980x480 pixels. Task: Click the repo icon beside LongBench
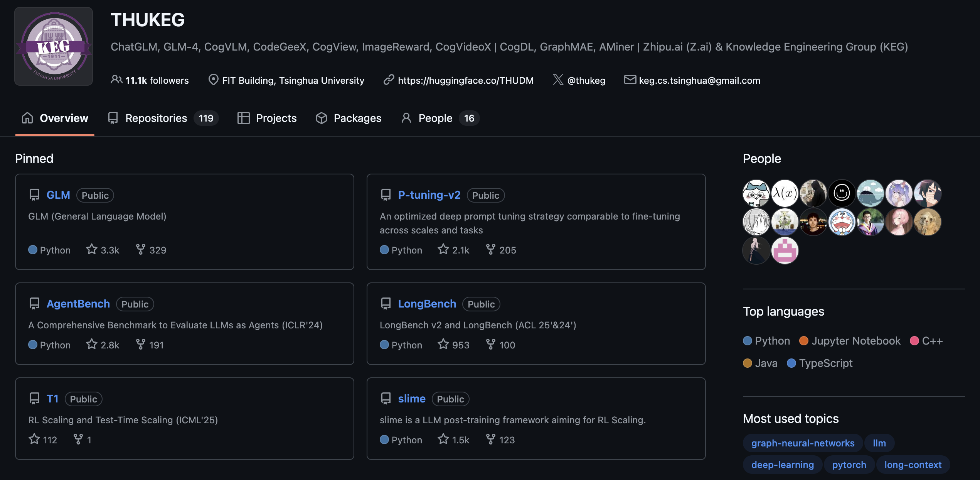[x=386, y=303]
